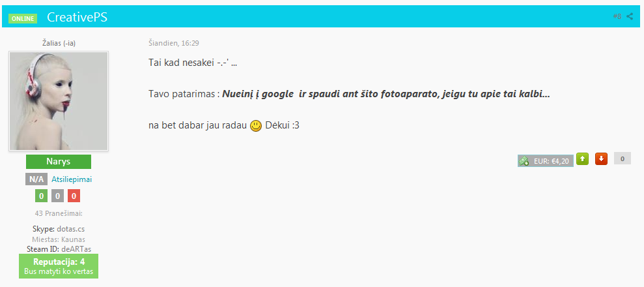Open the Atsiliepimai feedback link
Viewport: 644px width, 287px height.
point(72,179)
